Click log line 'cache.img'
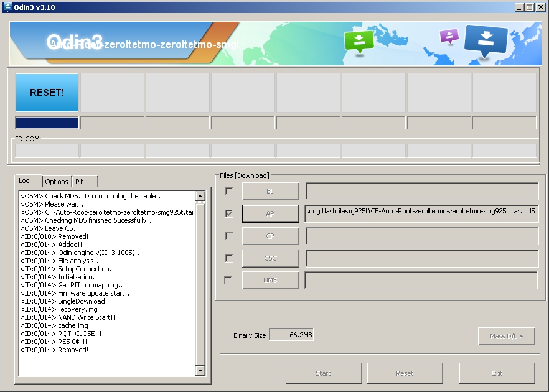Viewport: 549px width, 392px height. click(54, 325)
